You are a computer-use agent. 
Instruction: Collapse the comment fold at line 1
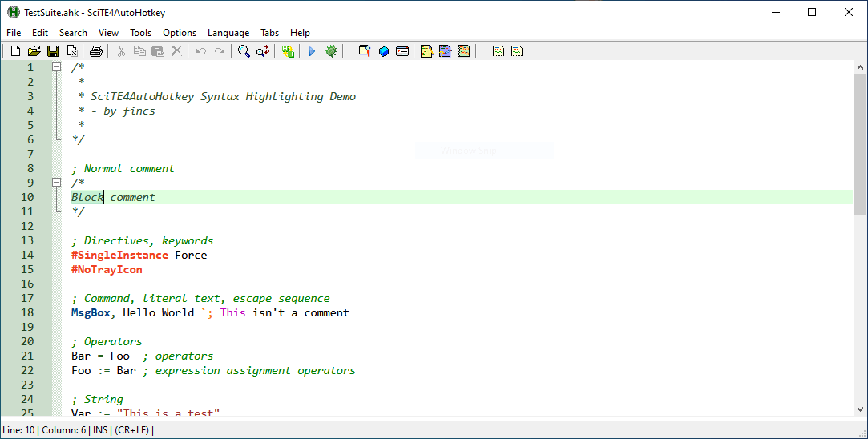[x=56, y=67]
